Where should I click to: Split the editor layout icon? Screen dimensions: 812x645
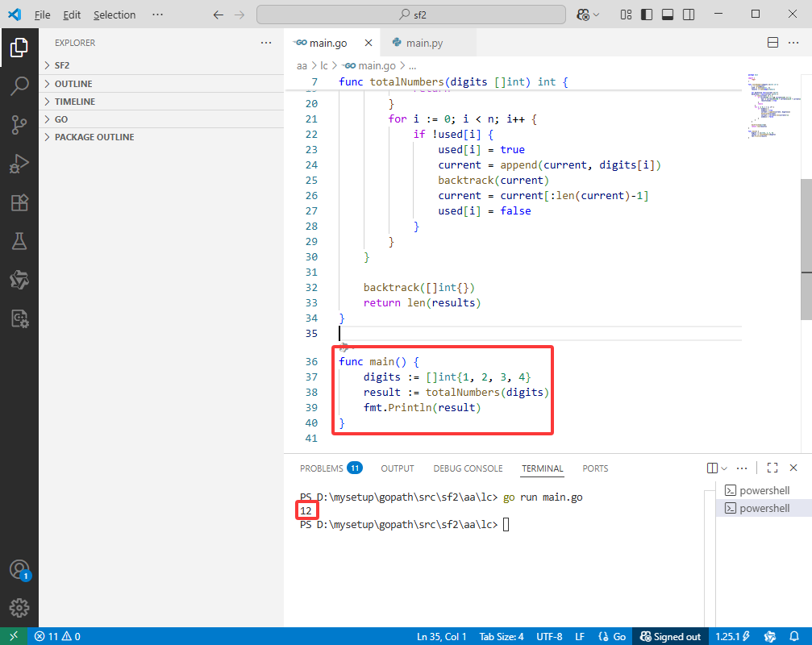coord(772,43)
